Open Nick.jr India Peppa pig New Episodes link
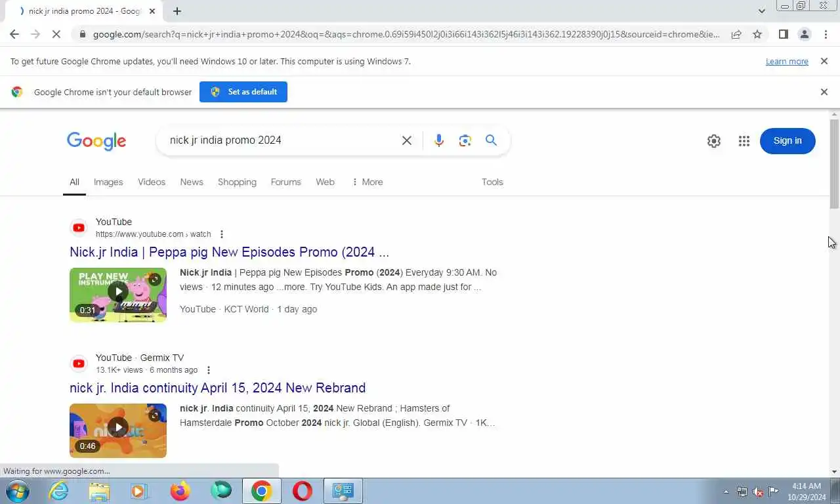 click(229, 252)
